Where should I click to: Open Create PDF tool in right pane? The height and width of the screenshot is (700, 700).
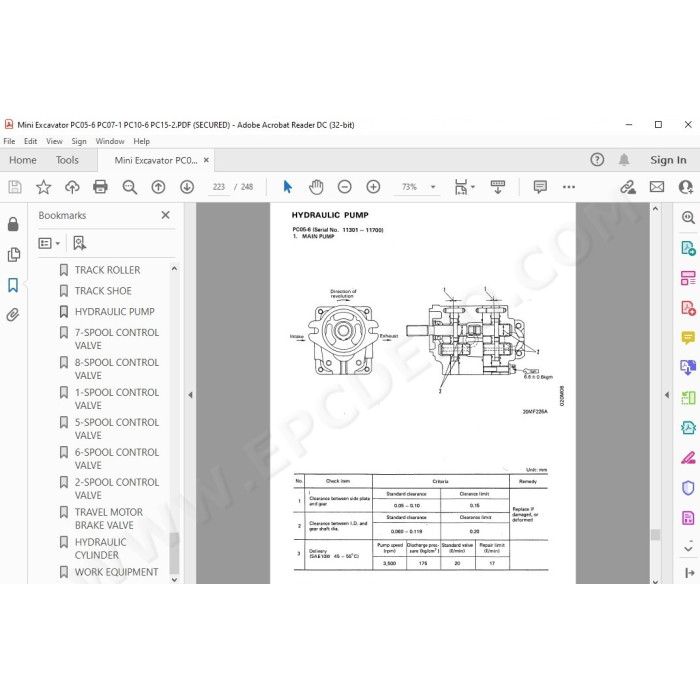pos(688,308)
